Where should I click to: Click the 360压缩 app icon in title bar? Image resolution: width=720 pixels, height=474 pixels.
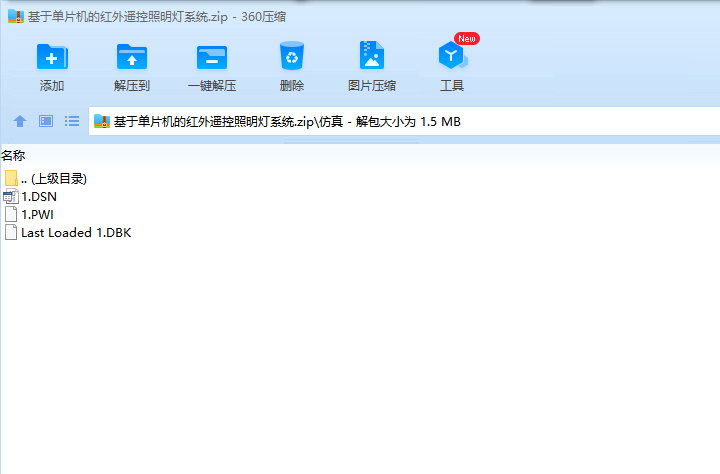point(16,17)
